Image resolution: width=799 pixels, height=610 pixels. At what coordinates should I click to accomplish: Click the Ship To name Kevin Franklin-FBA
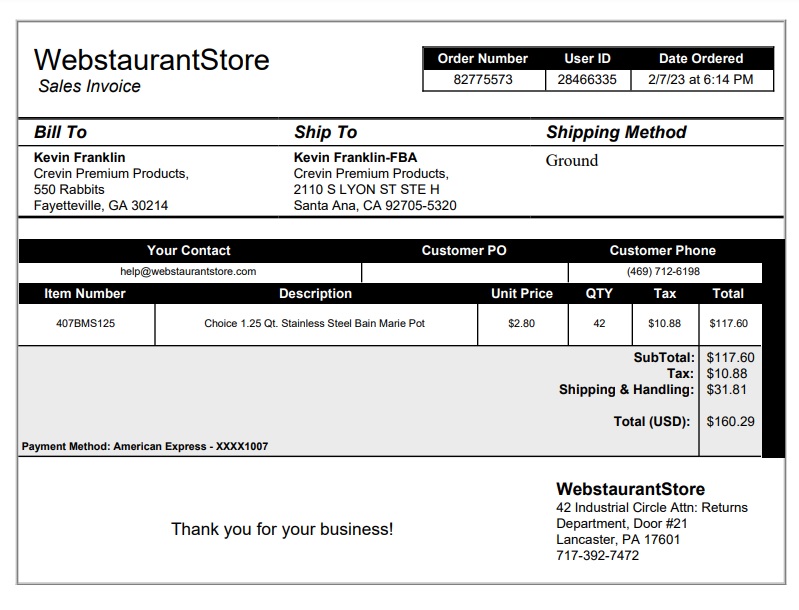point(355,157)
